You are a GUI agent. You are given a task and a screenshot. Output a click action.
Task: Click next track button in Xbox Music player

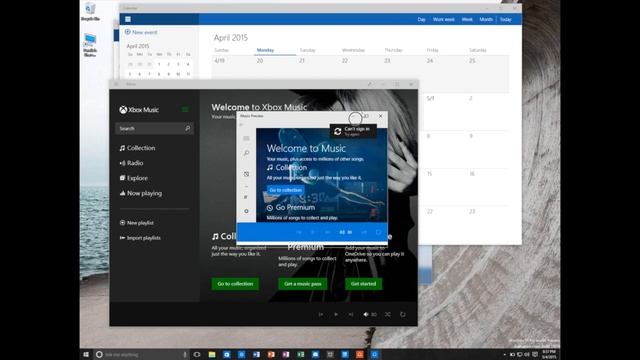tap(351, 314)
